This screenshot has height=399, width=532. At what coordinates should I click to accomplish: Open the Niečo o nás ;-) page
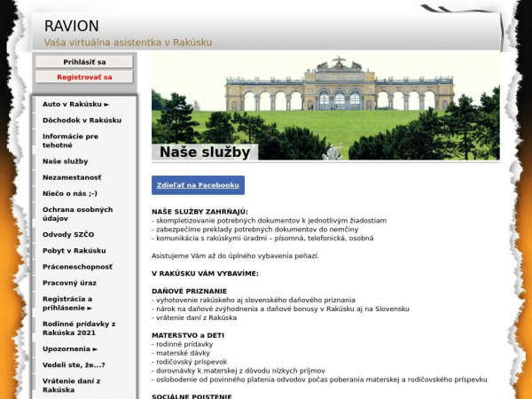70,193
